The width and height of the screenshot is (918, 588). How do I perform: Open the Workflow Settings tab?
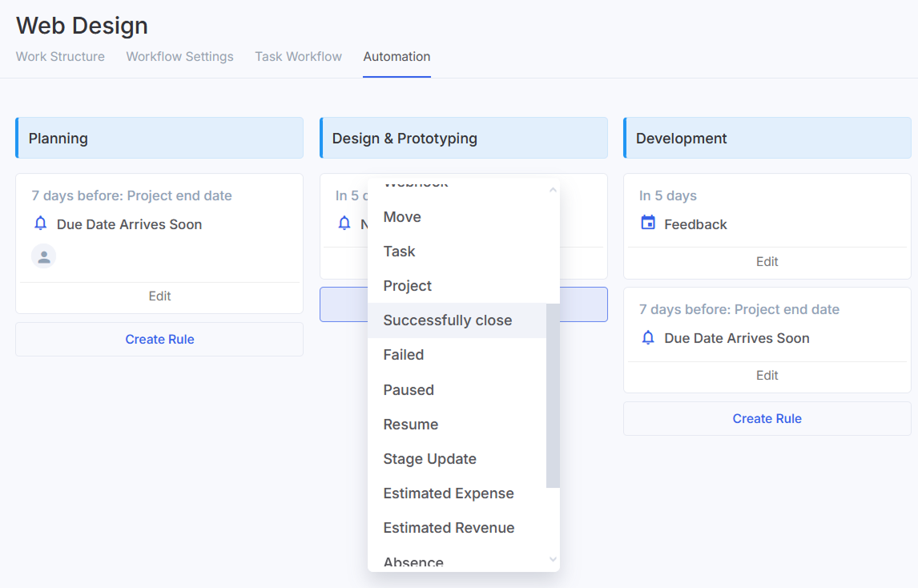[x=179, y=57]
